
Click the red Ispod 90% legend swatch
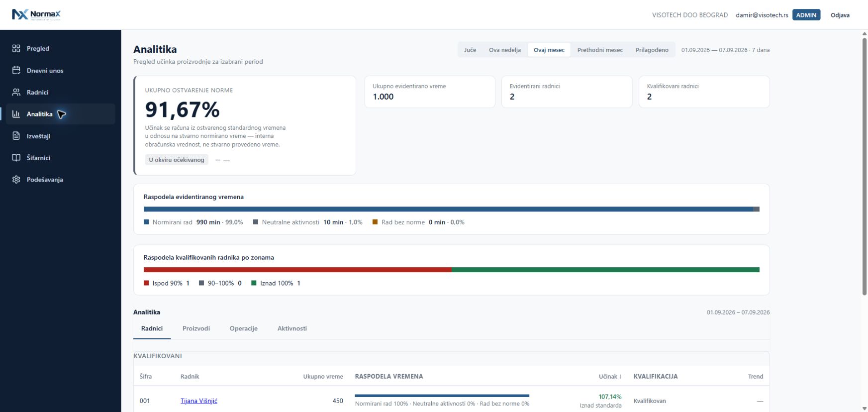pos(146,283)
